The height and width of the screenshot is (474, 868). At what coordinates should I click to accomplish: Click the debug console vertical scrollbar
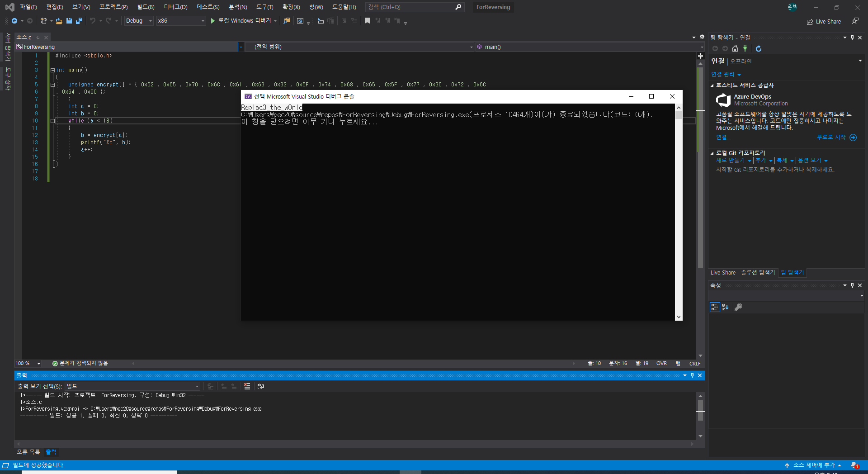[x=679, y=212]
